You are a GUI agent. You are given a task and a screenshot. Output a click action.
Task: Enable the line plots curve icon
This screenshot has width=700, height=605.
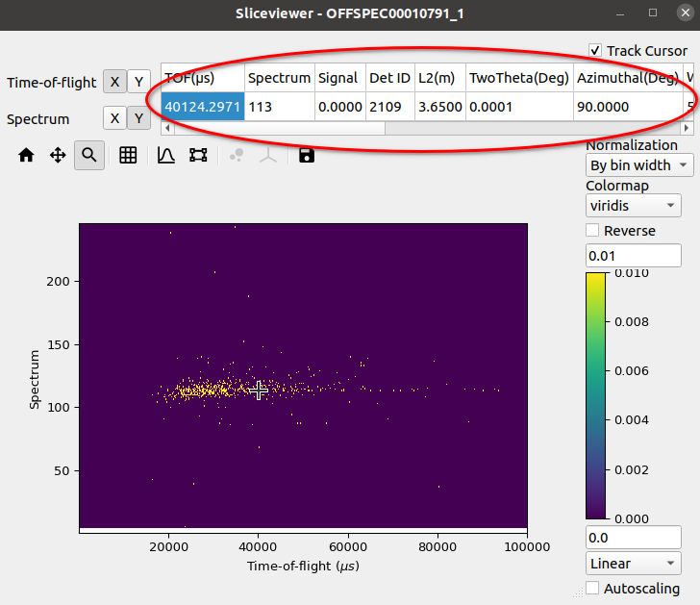click(166, 155)
